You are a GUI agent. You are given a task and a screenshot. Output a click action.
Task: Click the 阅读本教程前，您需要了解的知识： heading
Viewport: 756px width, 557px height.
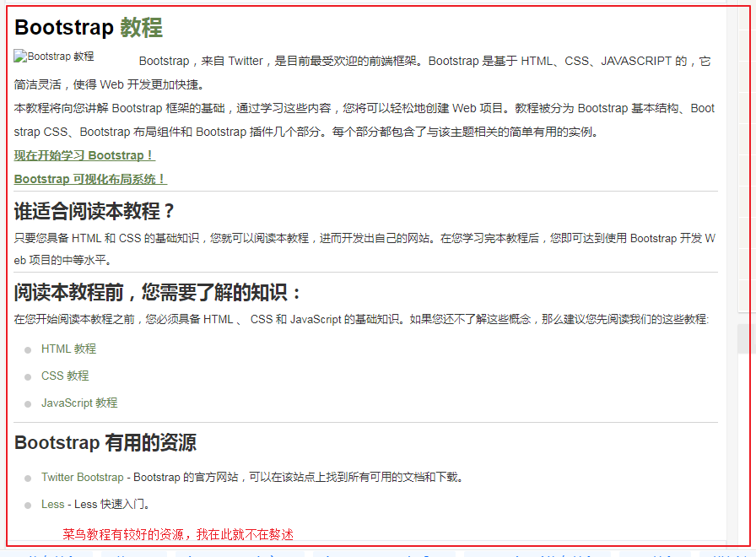click(x=158, y=292)
